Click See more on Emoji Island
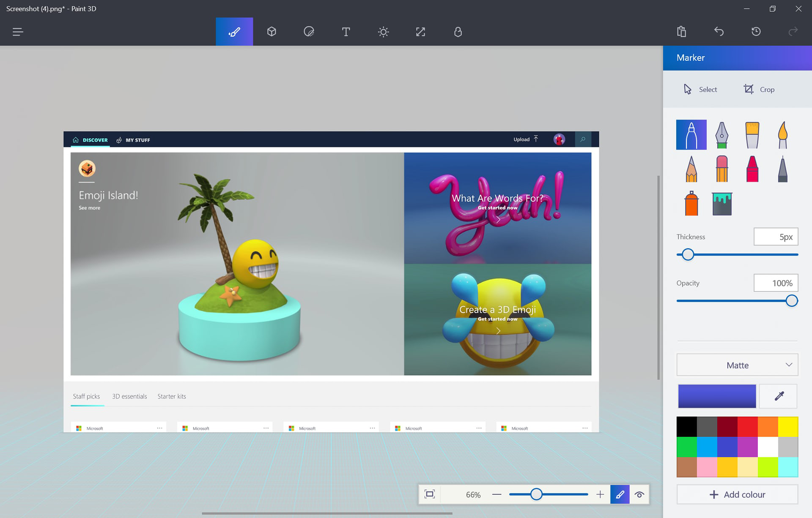 pyautogui.click(x=89, y=207)
